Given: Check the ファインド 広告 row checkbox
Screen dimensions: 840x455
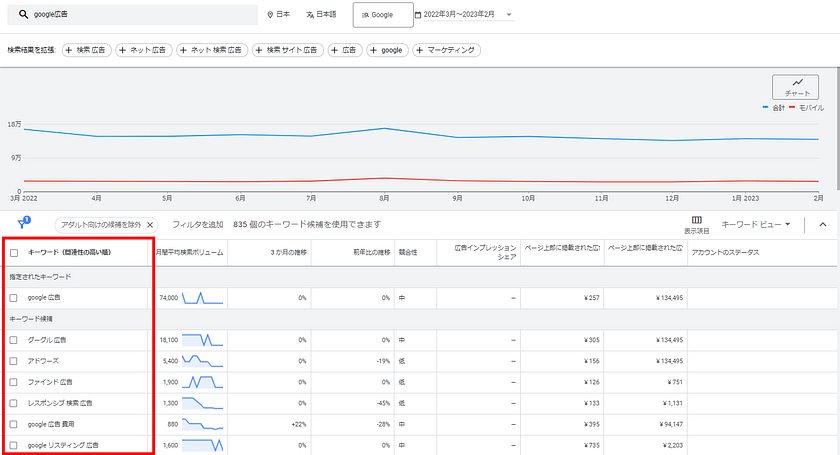Looking at the screenshot, I should click(14, 382).
